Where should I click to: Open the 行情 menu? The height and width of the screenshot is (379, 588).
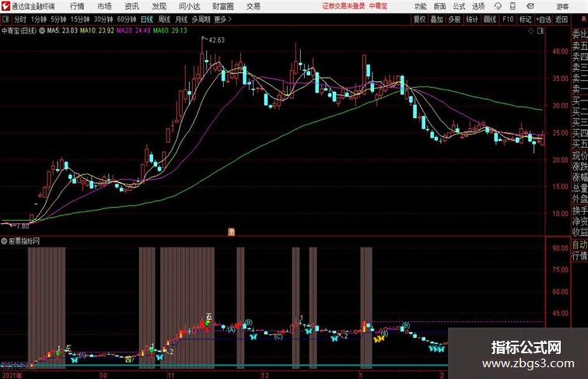point(77,6)
